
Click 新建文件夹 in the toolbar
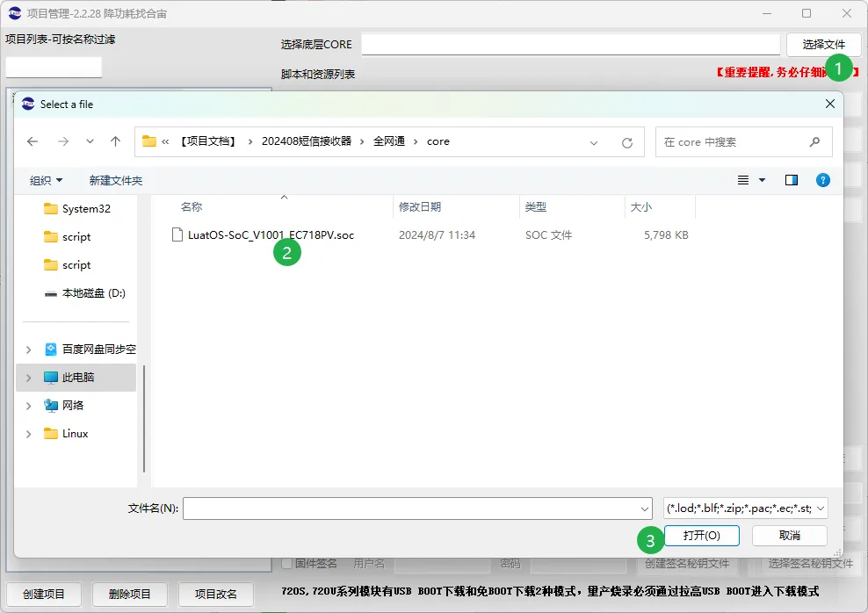[116, 180]
